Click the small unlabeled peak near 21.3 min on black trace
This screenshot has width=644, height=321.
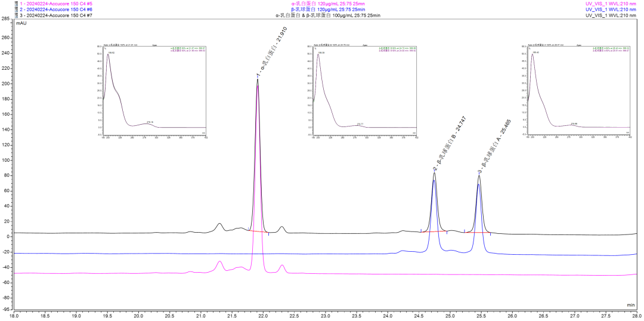219,224
